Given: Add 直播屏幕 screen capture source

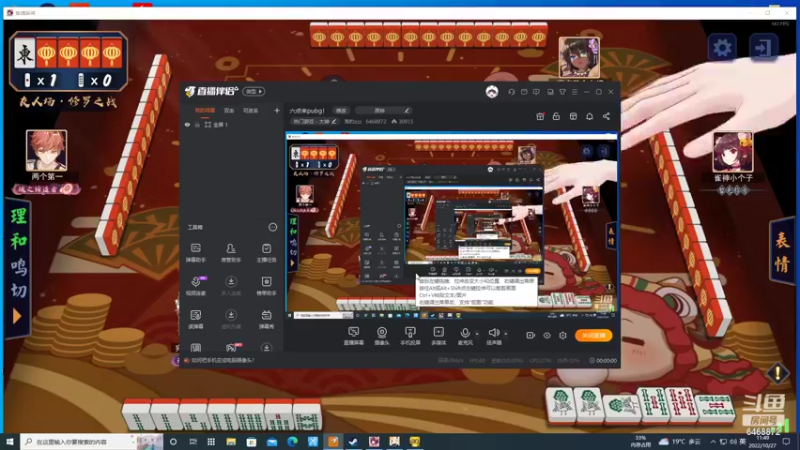Looking at the screenshot, I should pyautogui.click(x=354, y=336).
